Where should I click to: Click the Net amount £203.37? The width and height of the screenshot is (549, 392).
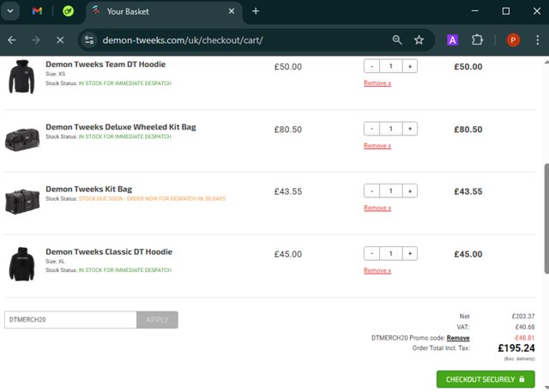tap(523, 317)
